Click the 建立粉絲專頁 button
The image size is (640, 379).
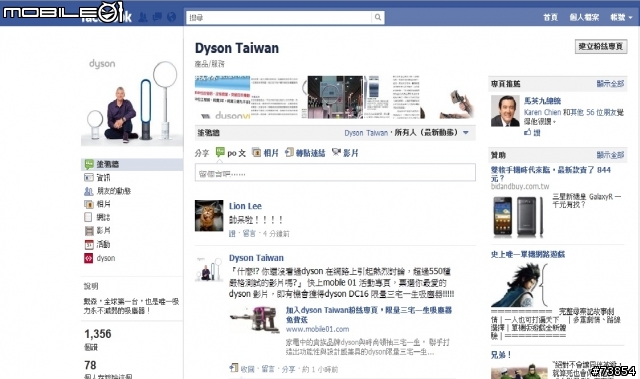[601, 47]
